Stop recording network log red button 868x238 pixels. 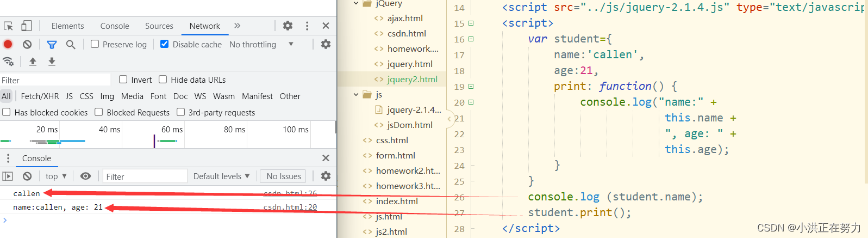coord(8,44)
